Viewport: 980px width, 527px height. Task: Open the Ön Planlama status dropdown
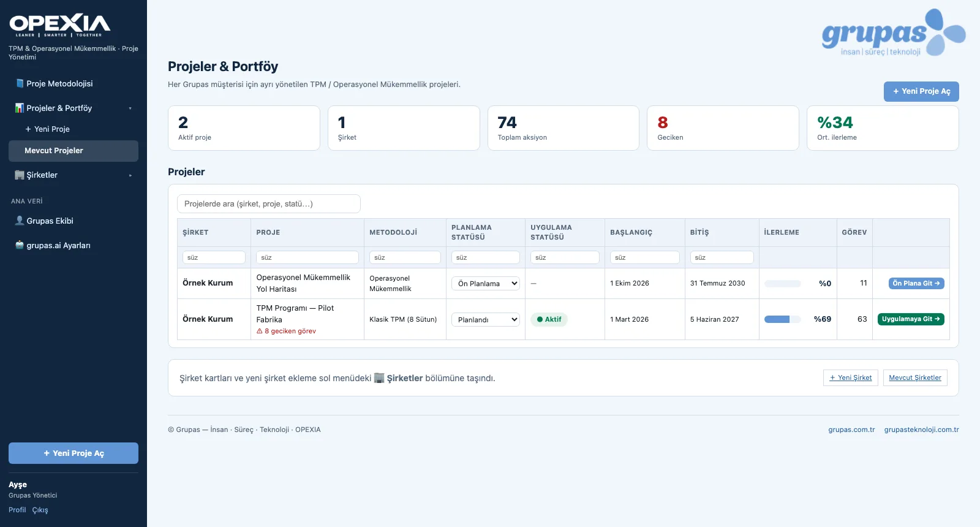486,284
